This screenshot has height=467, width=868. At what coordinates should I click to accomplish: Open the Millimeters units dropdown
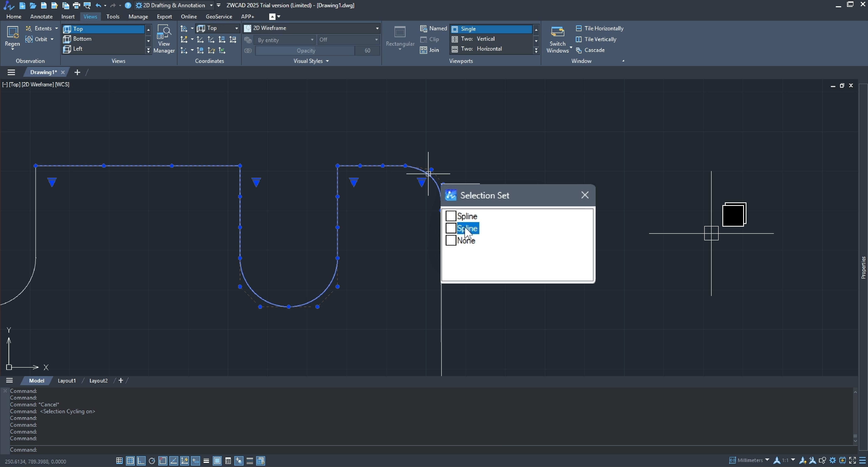(x=767, y=460)
